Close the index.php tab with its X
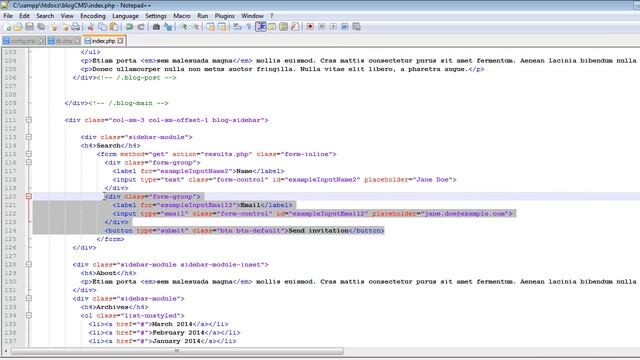Image resolution: width=640 pixels, height=360 pixels. pyautogui.click(x=120, y=41)
